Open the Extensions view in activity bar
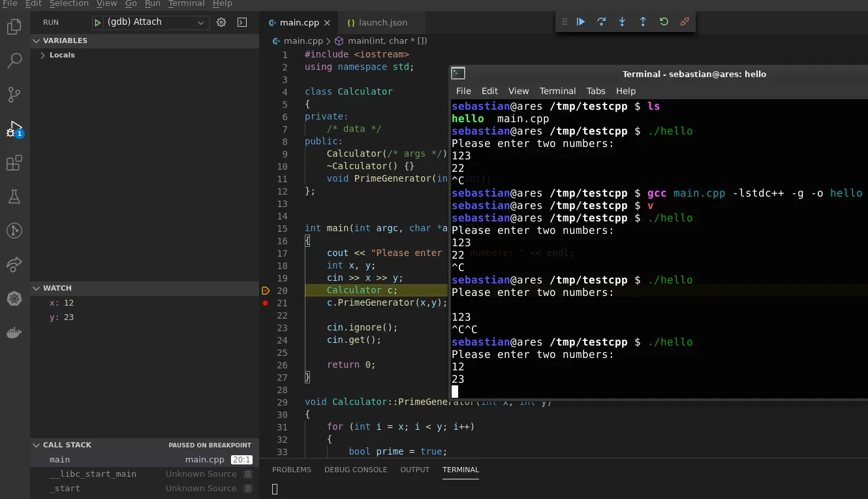 (14, 163)
